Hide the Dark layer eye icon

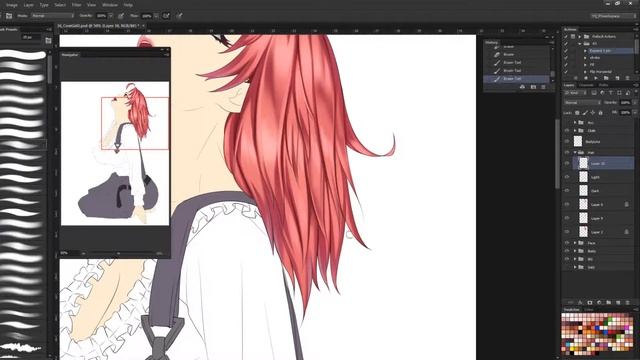click(x=567, y=191)
